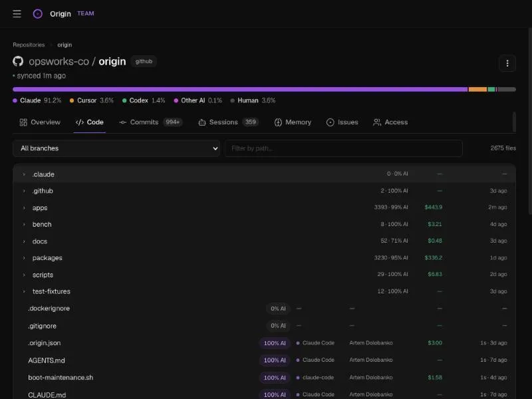This screenshot has width=532, height=399.
Task: Click the 100% AI badge for AGENTS.md
Action: (x=275, y=360)
